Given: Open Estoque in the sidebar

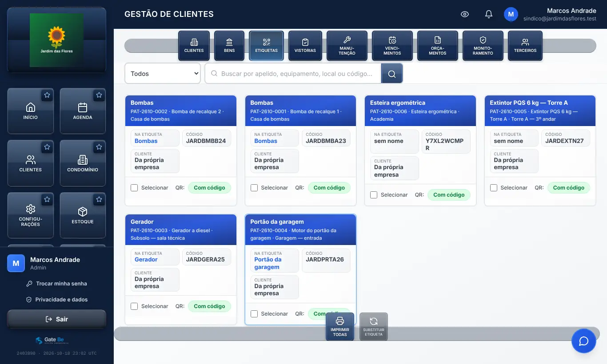Looking at the screenshot, I should coord(83,215).
